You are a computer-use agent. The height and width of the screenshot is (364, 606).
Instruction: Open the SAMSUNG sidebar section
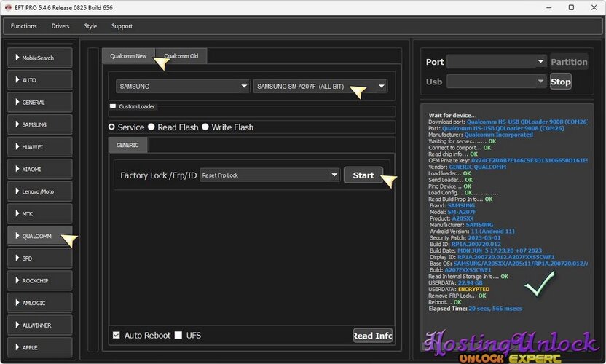[x=39, y=124]
